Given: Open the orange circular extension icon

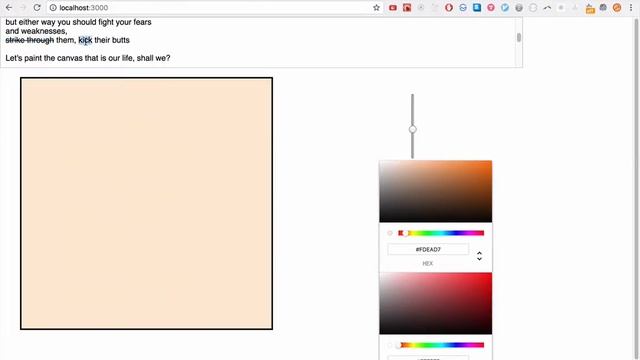Looking at the screenshot, I should 617,8.
